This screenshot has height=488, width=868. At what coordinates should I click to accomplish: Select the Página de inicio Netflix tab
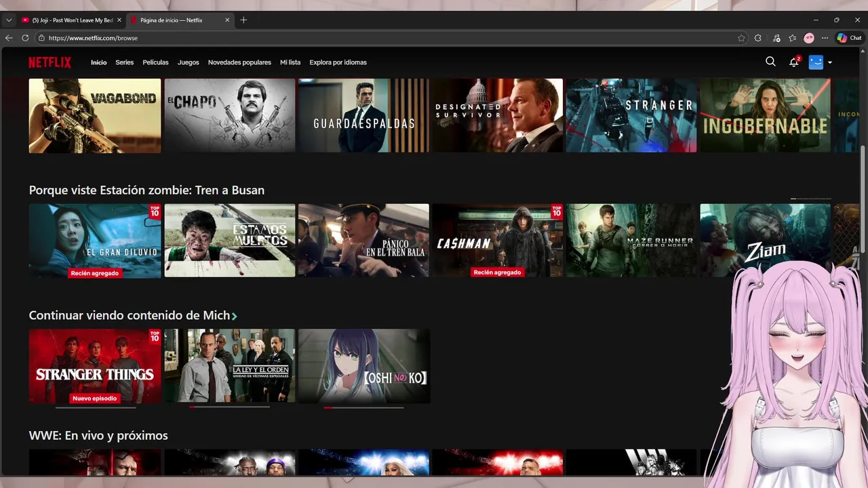(x=180, y=20)
